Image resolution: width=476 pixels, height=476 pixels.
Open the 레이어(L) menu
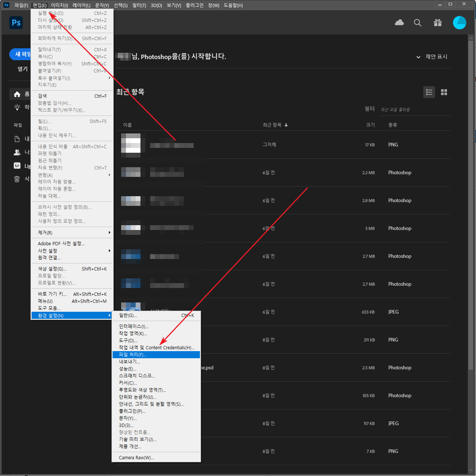[81, 5]
